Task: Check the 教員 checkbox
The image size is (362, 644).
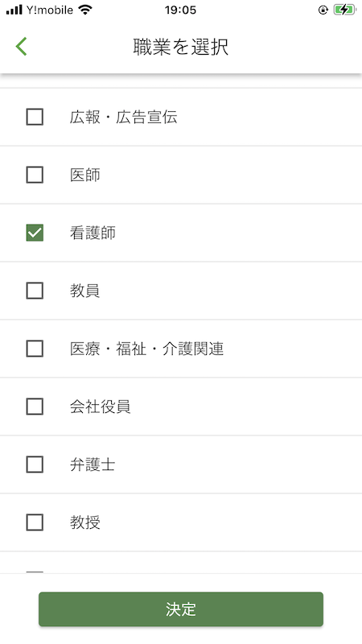Action: [35, 291]
